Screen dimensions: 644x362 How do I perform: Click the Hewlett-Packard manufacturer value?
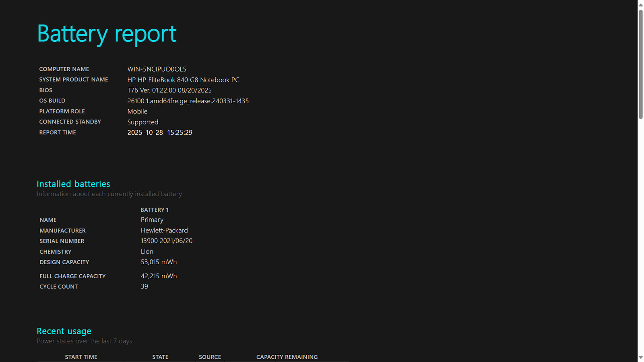click(x=164, y=230)
